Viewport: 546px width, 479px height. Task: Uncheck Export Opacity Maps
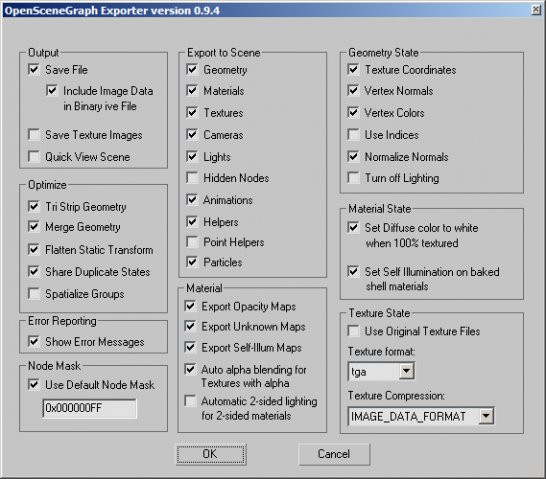coord(190,306)
